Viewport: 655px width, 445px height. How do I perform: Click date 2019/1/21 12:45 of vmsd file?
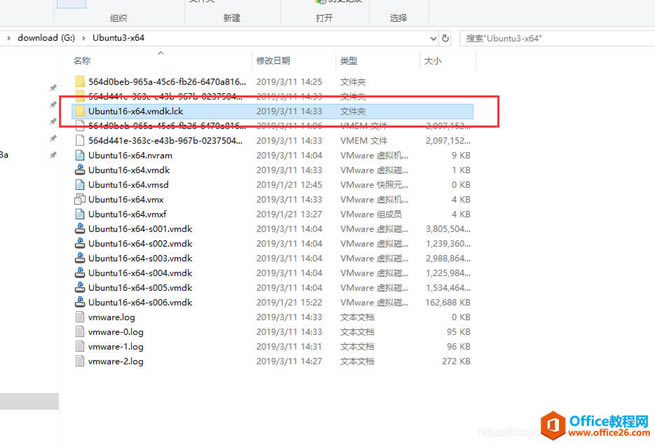pos(289,185)
